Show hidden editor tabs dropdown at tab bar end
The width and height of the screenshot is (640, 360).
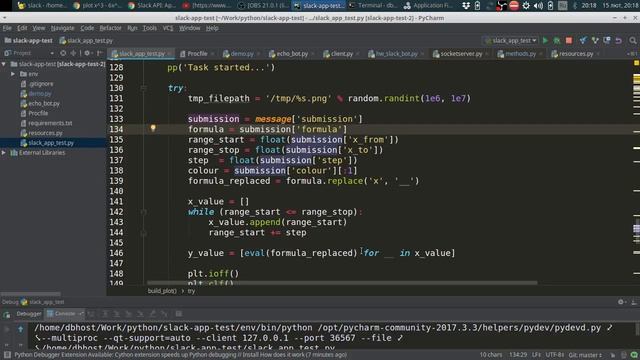(x=632, y=53)
